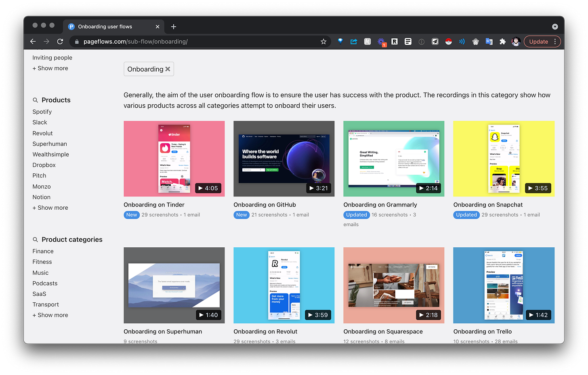Open the Extensions puzzle-piece menu

click(502, 41)
